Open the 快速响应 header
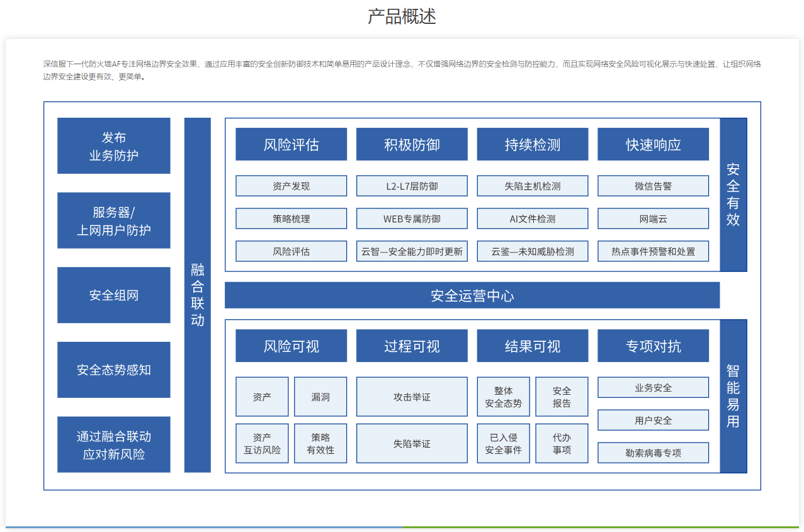804x532 pixels. click(x=654, y=144)
